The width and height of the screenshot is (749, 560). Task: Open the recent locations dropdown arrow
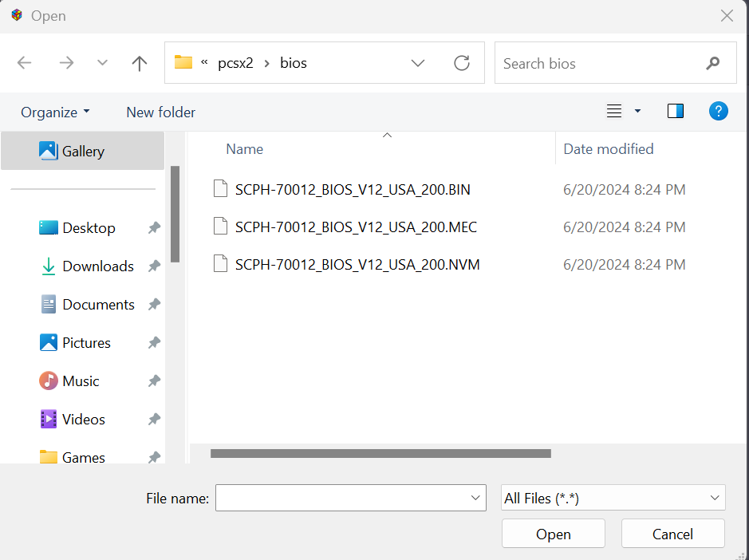102,62
